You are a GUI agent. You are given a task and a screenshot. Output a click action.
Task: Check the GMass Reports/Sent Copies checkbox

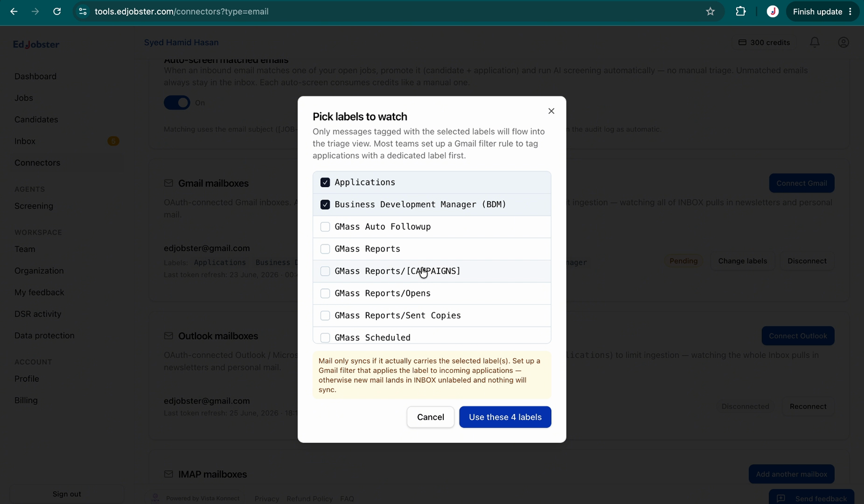[x=325, y=315]
